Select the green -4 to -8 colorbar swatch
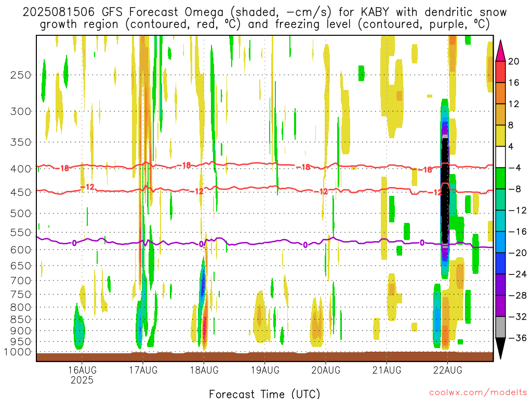 [x=500, y=179]
